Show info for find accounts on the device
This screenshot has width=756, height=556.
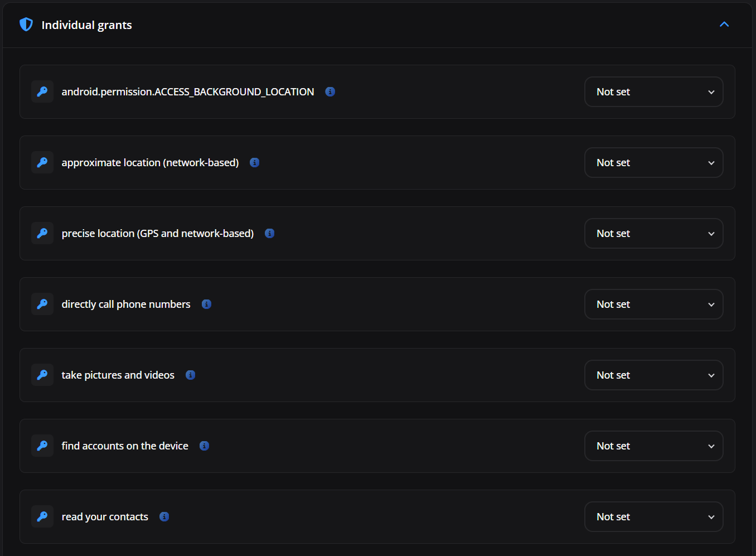[204, 446]
